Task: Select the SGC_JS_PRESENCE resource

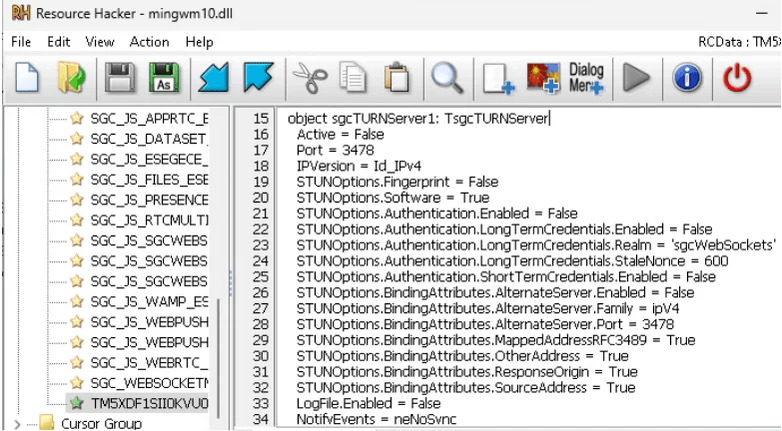Action: 149,200
